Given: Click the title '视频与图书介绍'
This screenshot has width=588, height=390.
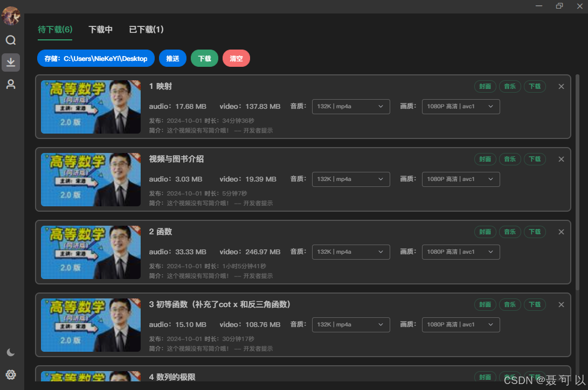Looking at the screenshot, I should (x=176, y=159).
